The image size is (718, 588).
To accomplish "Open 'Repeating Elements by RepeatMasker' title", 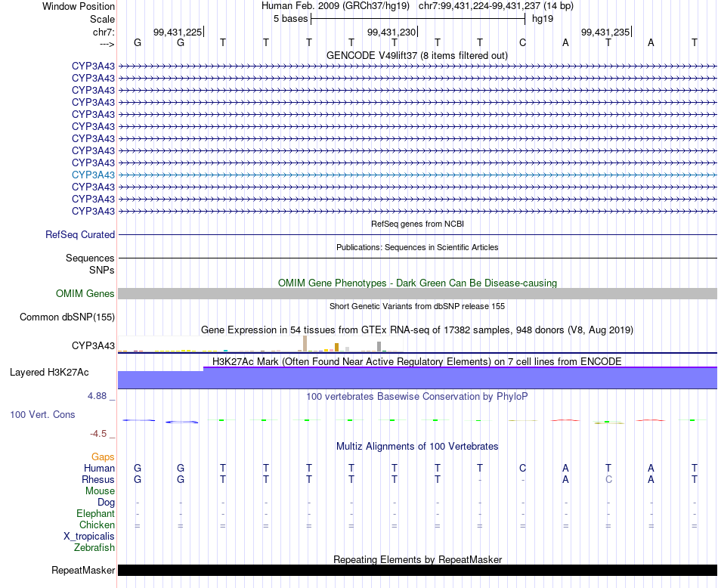I will (417, 559).
